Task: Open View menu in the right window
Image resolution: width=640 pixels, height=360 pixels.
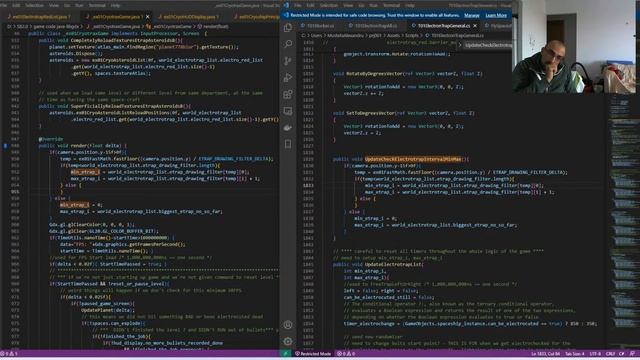Action: point(348,5)
